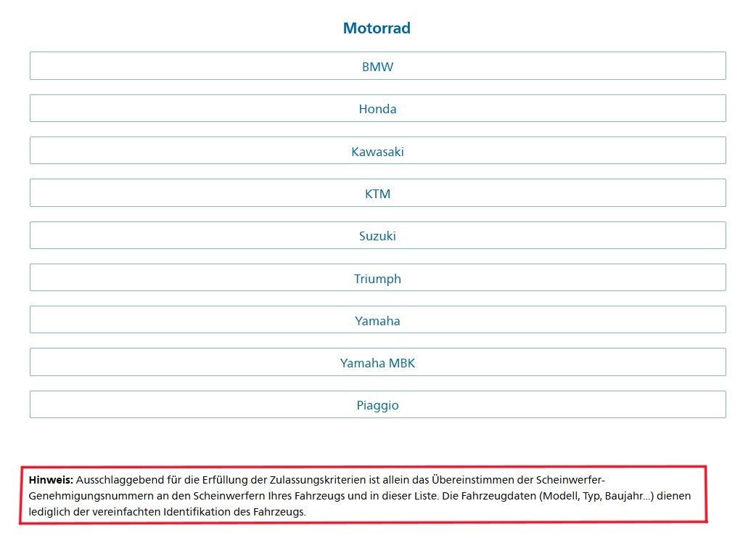Select Triumph in the brand list
This screenshot has width=756, height=538.
coord(377,278)
